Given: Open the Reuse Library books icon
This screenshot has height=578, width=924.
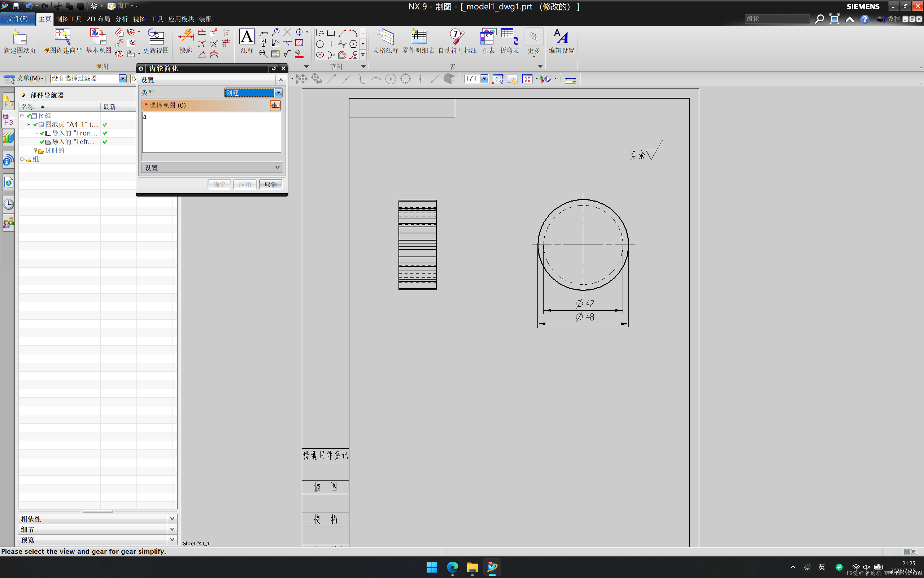Looking at the screenshot, I should coord(8,138).
